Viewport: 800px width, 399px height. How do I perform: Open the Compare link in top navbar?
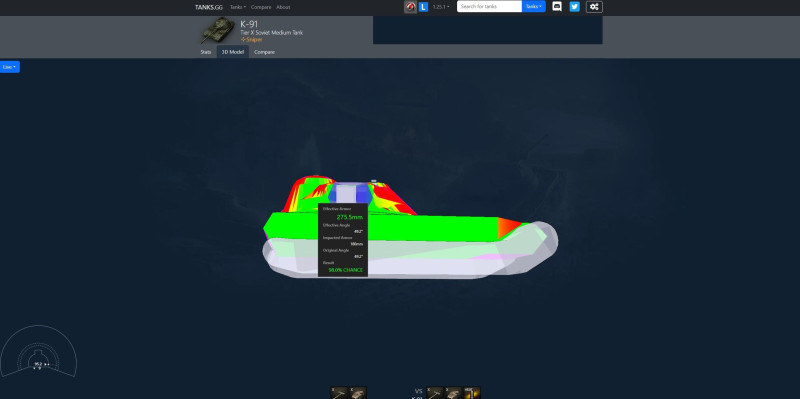point(261,7)
